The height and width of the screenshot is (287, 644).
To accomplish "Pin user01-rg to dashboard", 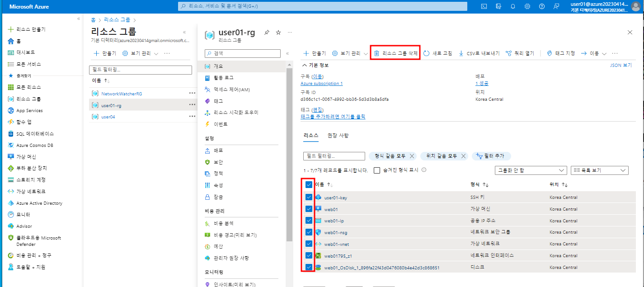I will (x=267, y=33).
